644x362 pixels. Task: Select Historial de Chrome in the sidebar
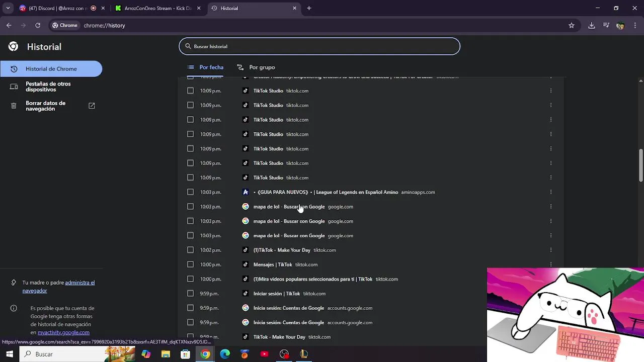51,69
